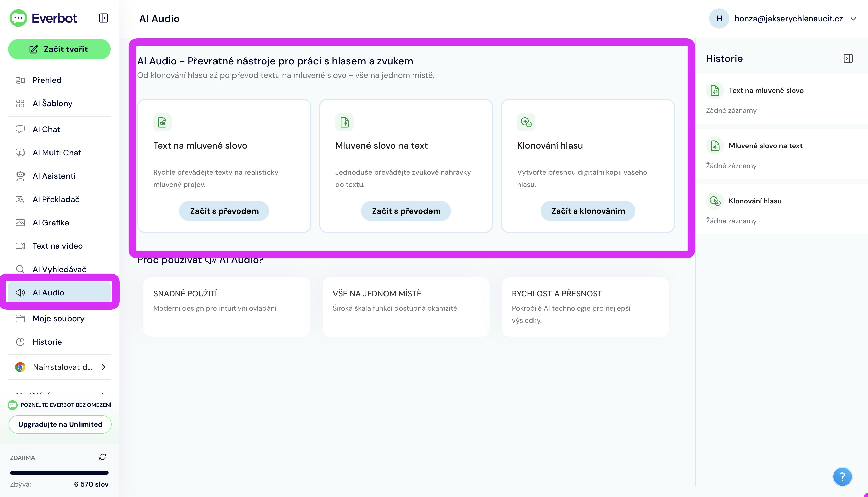Screen dimensions: 868x497
Task: Click the RYCHLOST A PŘESNOST card
Action: point(585,307)
